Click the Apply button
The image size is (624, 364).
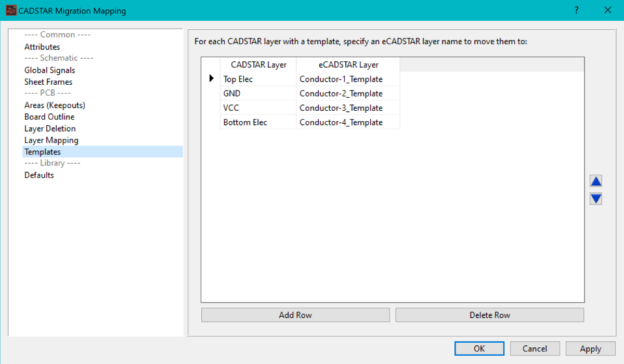click(x=591, y=349)
